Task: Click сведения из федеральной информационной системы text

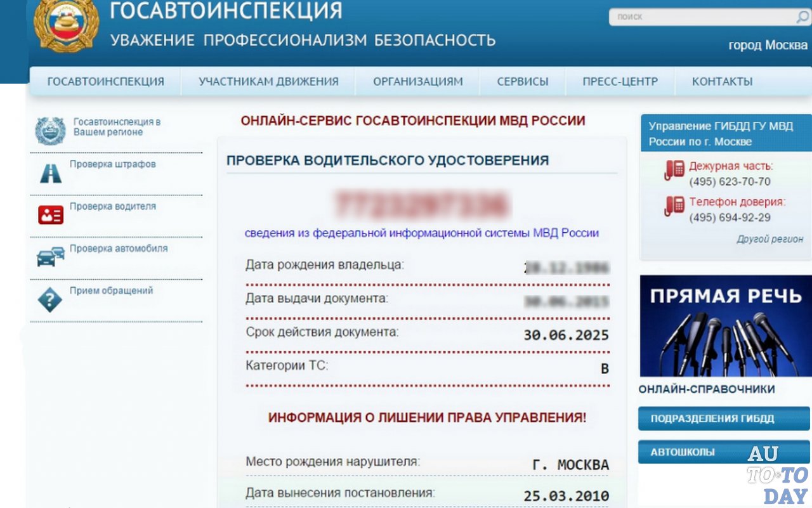Action: pos(422,233)
